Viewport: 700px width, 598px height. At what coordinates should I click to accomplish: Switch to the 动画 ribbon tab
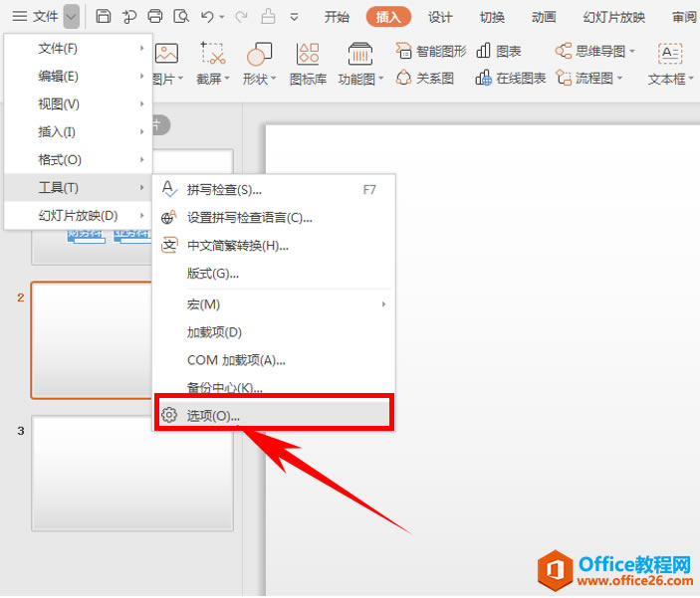coord(544,17)
